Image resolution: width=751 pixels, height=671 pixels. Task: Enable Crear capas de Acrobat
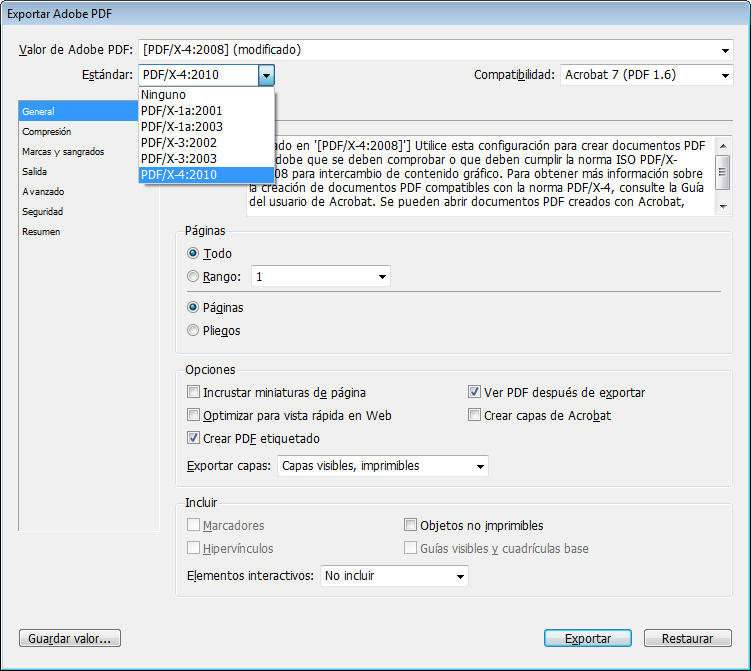[x=474, y=415]
